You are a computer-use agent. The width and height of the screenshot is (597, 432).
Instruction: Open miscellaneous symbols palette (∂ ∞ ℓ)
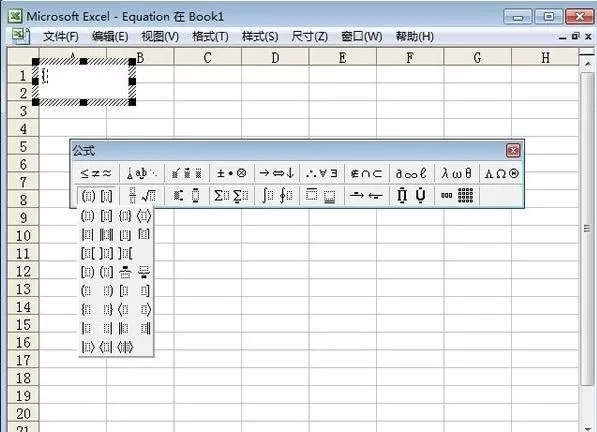412,174
